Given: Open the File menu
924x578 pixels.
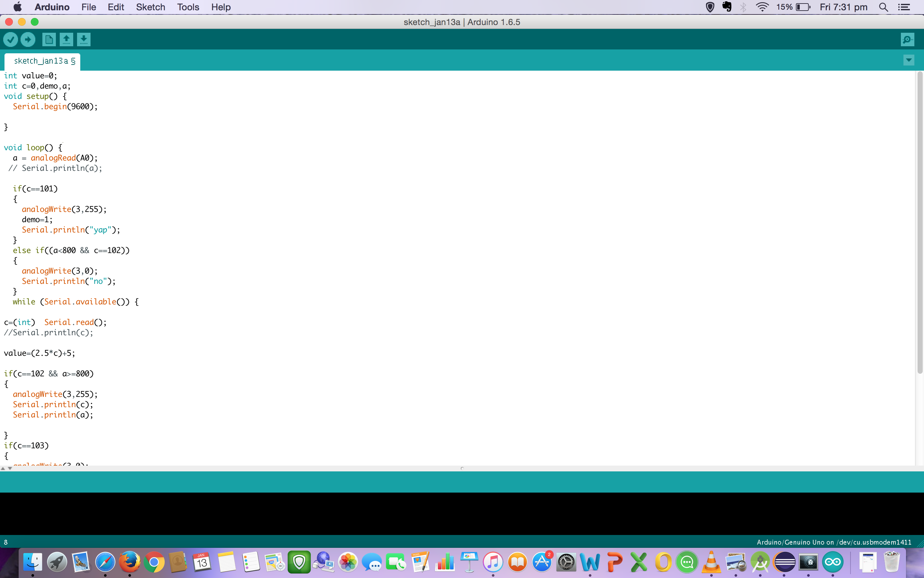Looking at the screenshot, I should coord(89,7).
